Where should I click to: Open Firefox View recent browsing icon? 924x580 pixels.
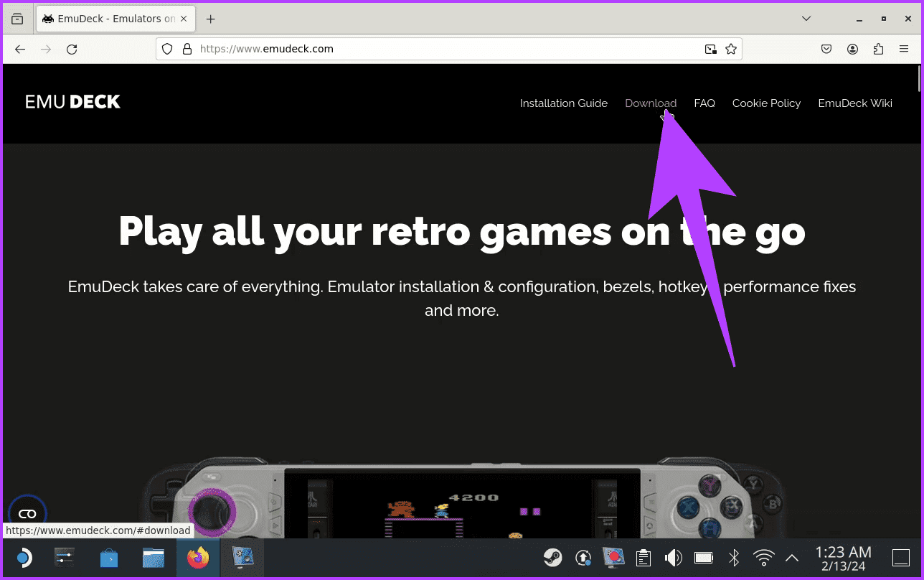pos(17,19)
